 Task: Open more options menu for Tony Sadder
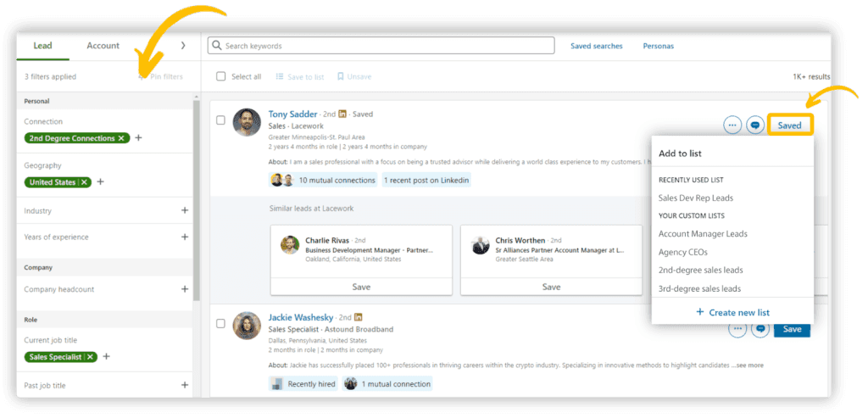[732, 125]
